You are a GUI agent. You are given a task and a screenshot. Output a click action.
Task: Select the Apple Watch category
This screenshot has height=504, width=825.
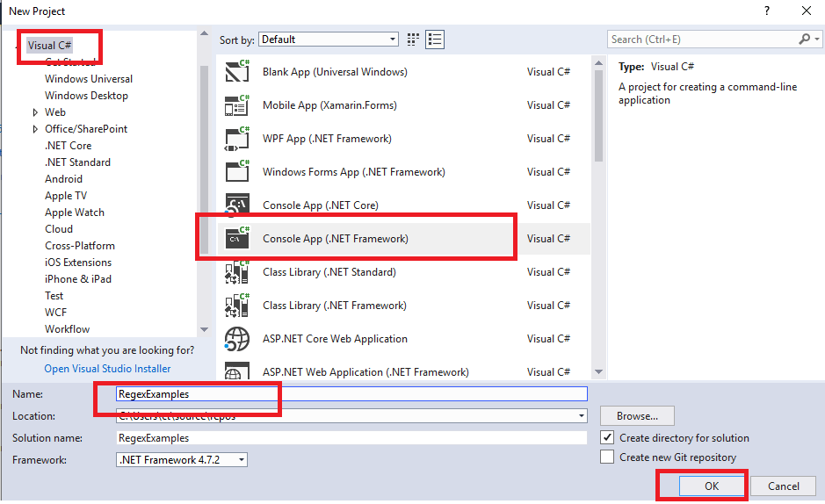[x=74, y=212]
